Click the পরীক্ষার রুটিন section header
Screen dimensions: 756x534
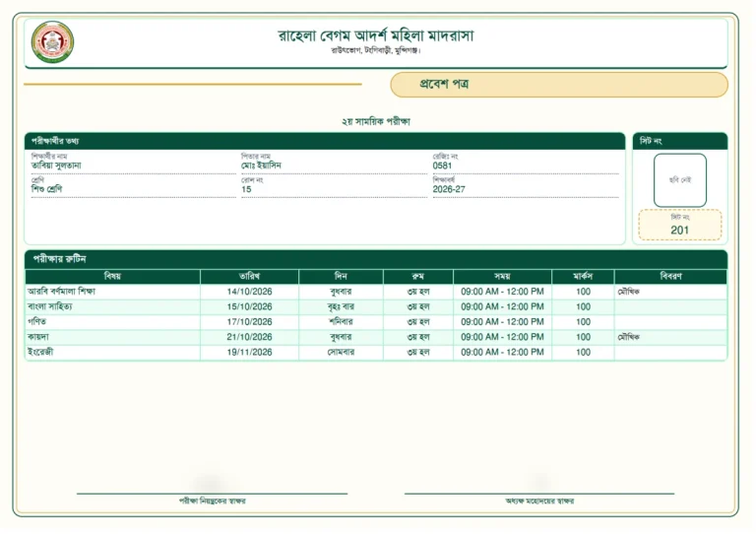tap(376, 259)
